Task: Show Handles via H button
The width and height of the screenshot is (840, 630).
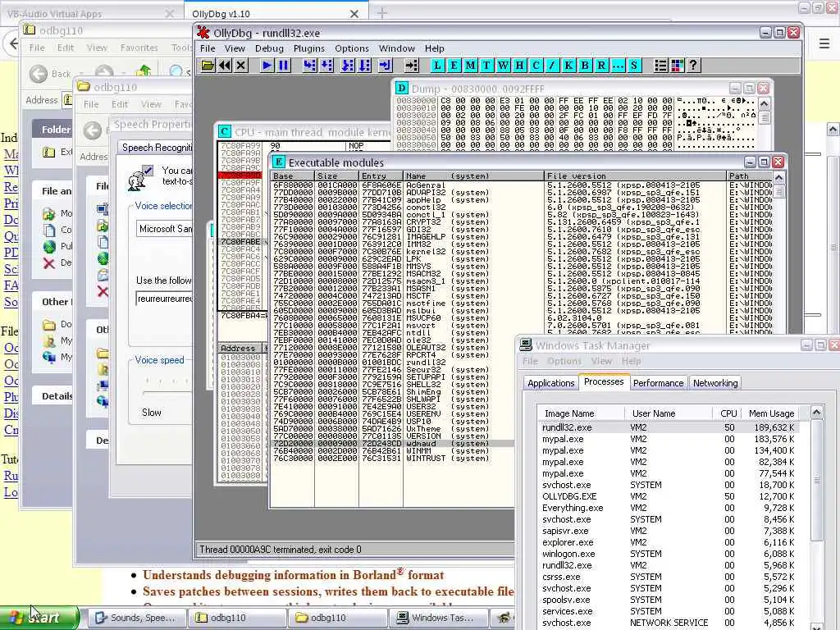Action: point(519,66)
